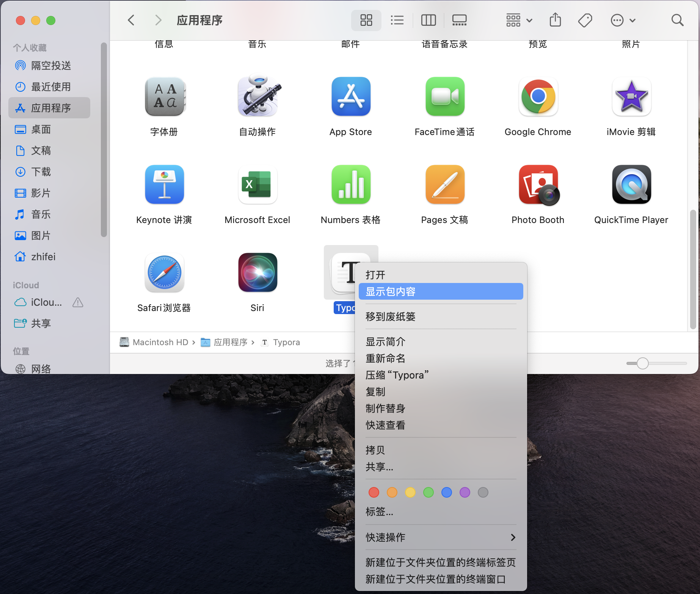Select the Google Chrome app icon
700x594 pixels.
[538, 96]
